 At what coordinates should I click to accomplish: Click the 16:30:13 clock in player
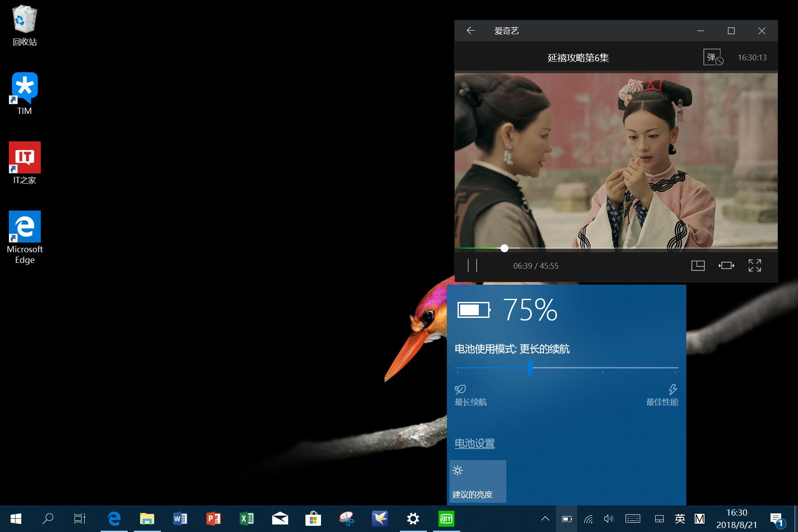coord(752,58)
